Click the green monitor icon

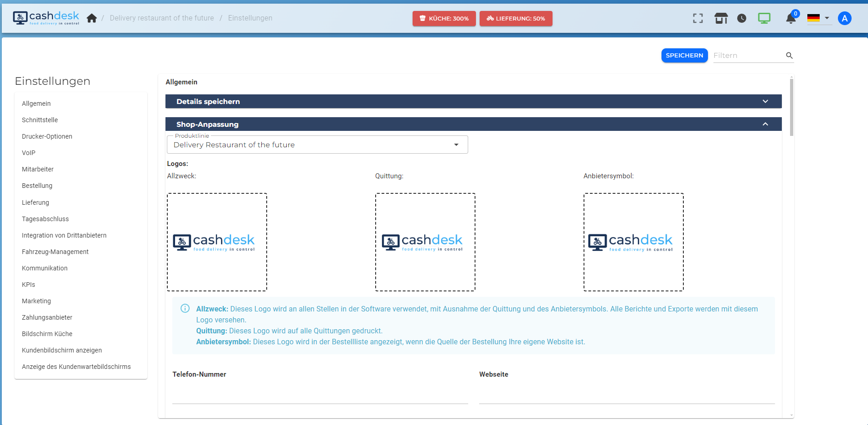click(x=764, y=18)
